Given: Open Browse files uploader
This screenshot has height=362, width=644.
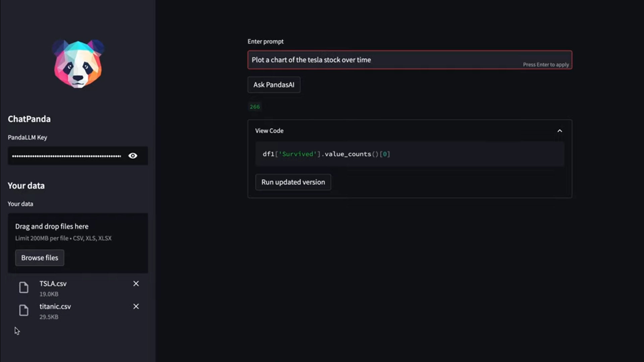Looking at the screenshot, I should [x=40, y=258].
